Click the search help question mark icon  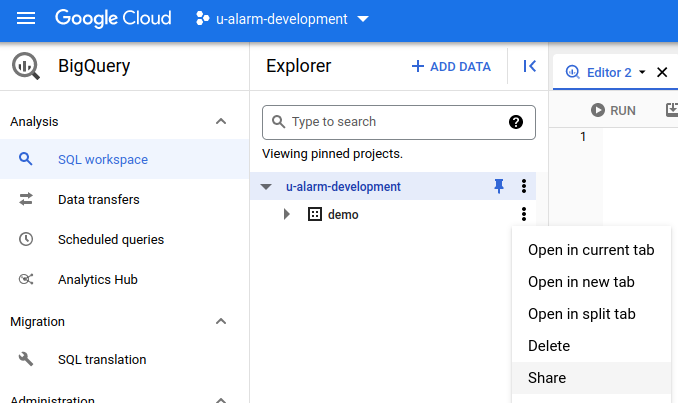(516, 122)
